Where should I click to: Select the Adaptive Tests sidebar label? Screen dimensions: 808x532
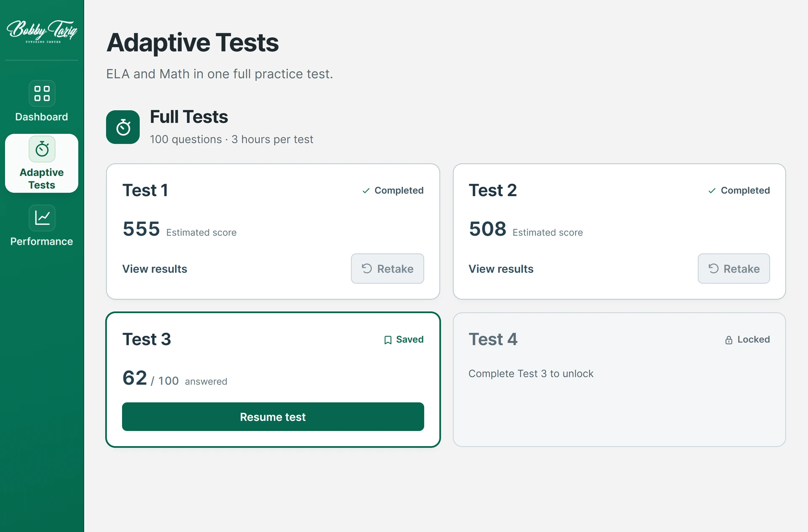[42, 179]
